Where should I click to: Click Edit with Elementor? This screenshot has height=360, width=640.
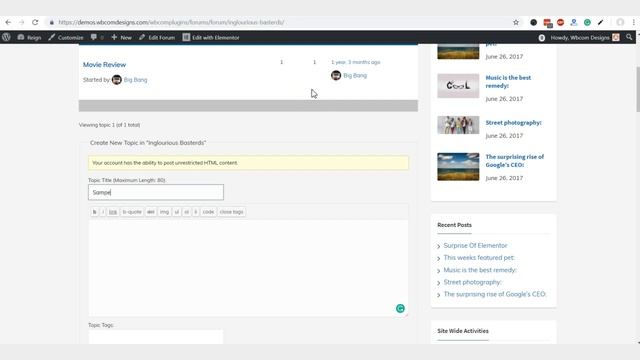click(211, 37)
